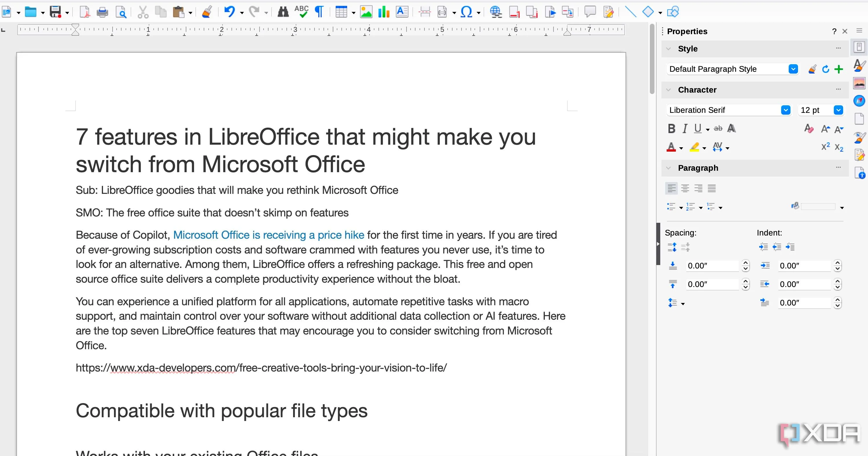This screenshot has width=868, height=456.
Task: Collapse the Character section
Action: coord(669,90)
